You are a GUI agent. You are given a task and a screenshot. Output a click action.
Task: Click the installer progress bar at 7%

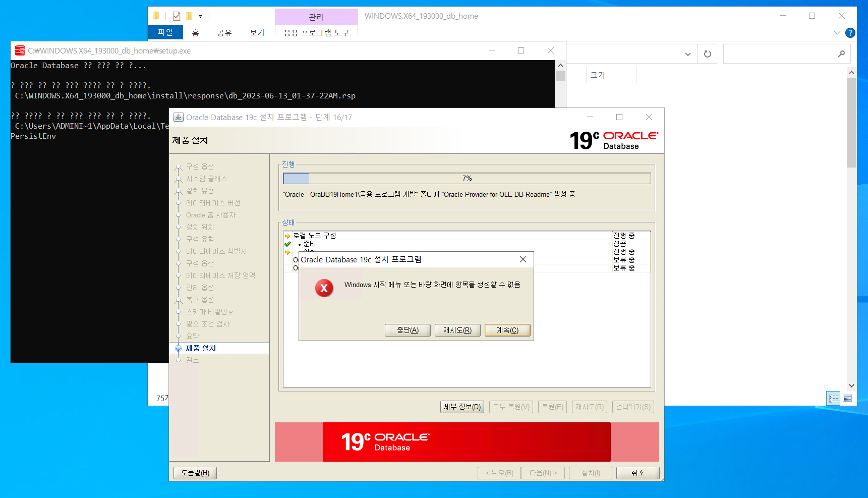click(467, 178)
